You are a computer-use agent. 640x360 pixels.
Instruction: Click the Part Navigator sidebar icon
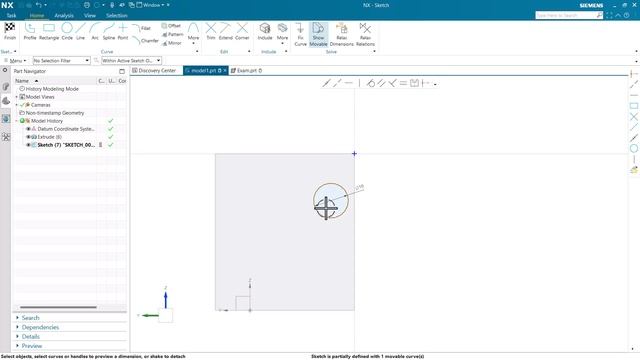click(x=6, y=101)
